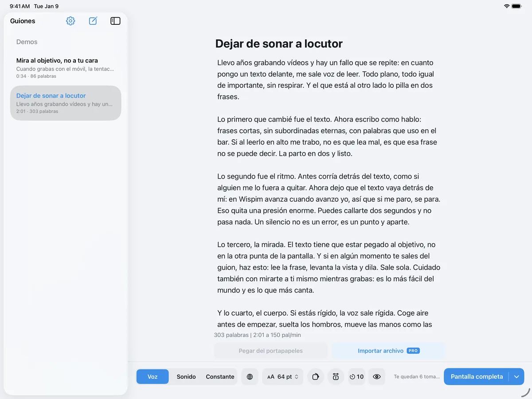Click the title 'Dejar de sonar a locutor' heading
The height and width of the screenshot is (399, 532).
(x=279, y=43)
